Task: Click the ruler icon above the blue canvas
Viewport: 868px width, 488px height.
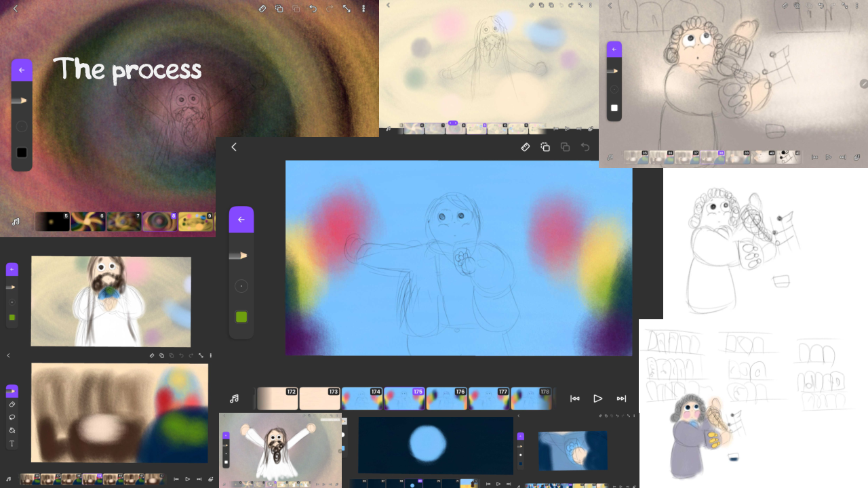Action: tap(525, 147)
